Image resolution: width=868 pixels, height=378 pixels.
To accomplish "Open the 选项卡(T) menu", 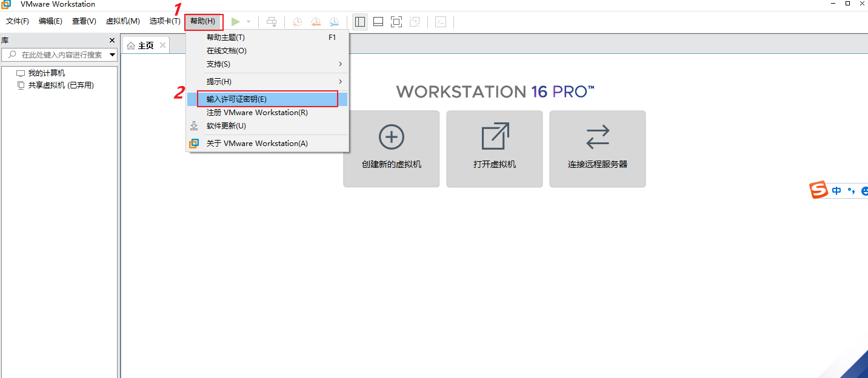I will [x=165, y=21].
